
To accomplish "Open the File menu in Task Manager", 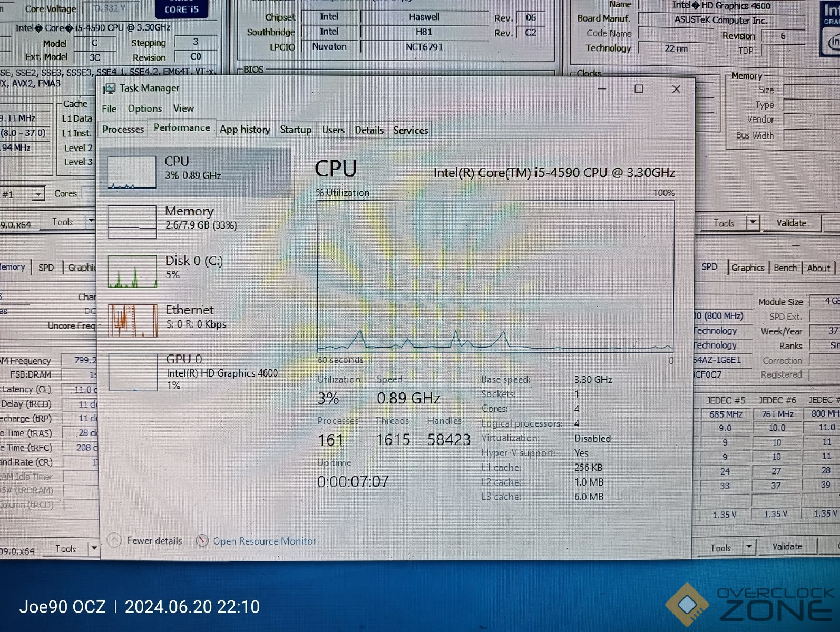I will [109, 108].
